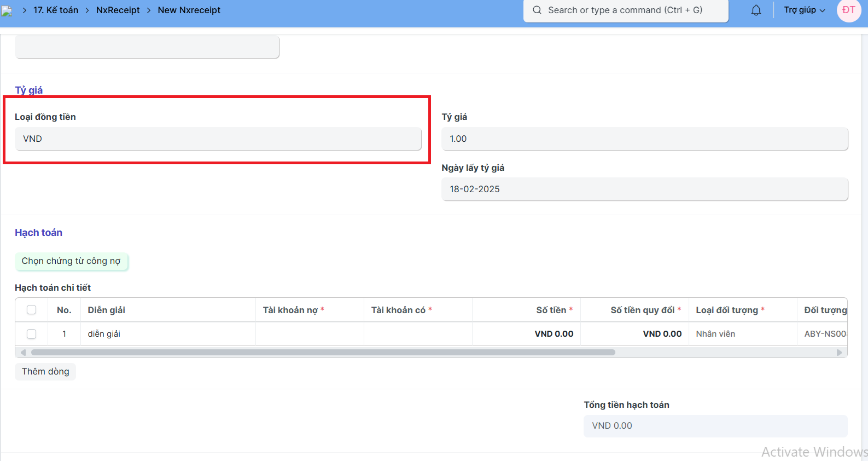Viewport: 868px width, 461px height.
Task: Add a row with Thêm dòng
Action: click(45, 372)
